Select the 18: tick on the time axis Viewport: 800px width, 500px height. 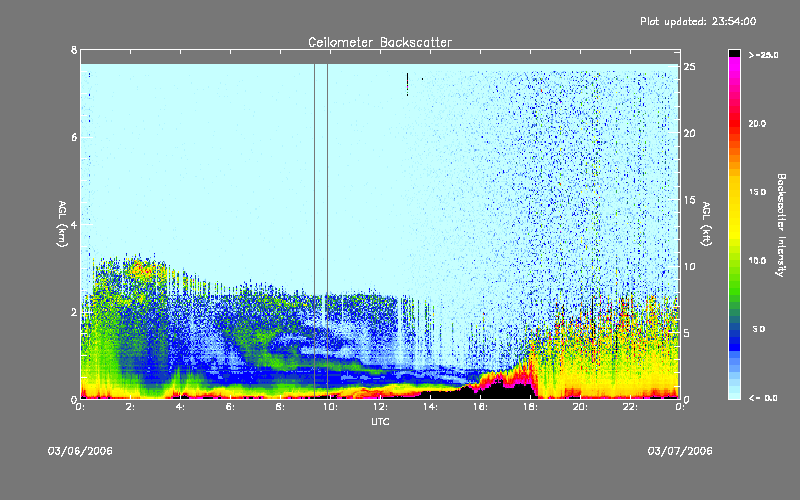tap(530, 407)
